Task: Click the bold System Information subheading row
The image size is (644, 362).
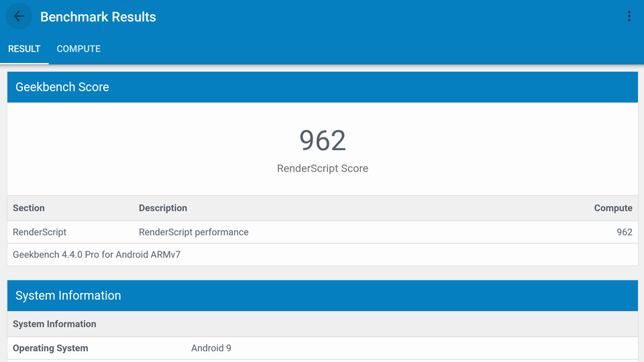Action: [323, 324]
